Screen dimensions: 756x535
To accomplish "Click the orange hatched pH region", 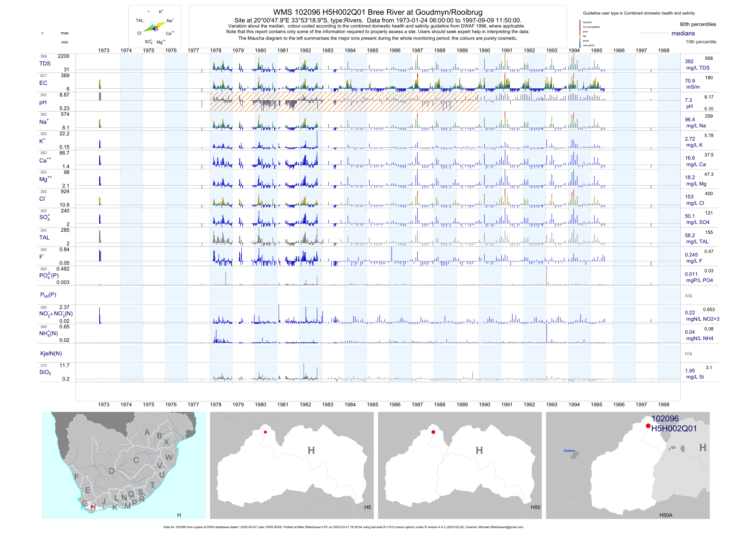I will tap(344, 101).
